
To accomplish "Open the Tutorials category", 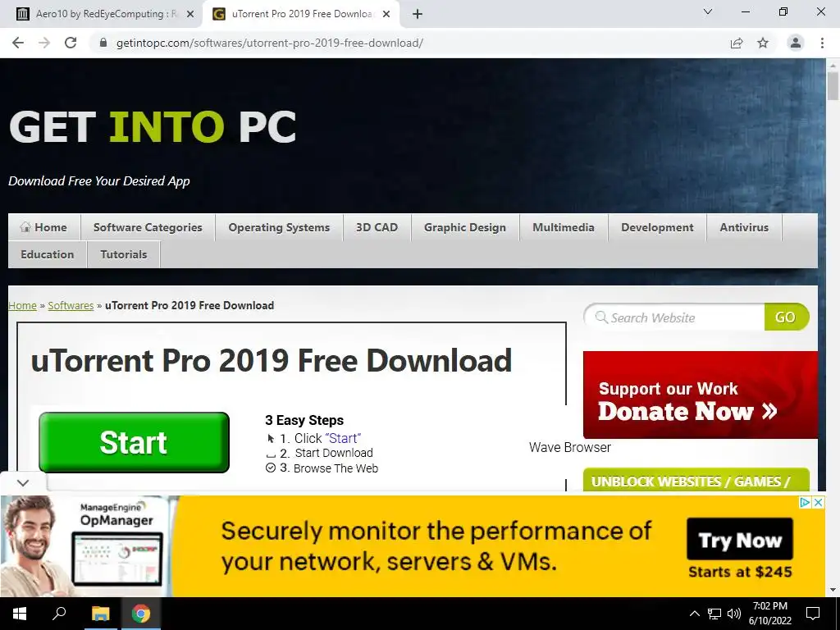I will 124,254.
